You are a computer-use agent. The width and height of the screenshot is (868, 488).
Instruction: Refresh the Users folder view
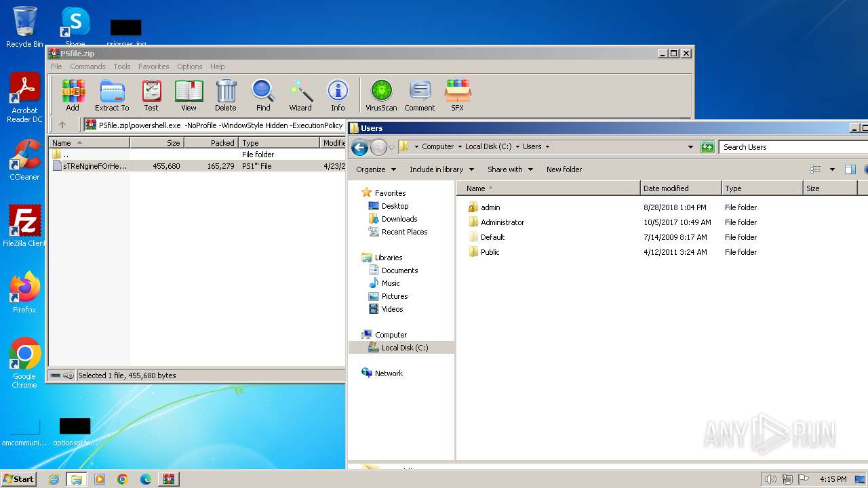coord(707,147)
